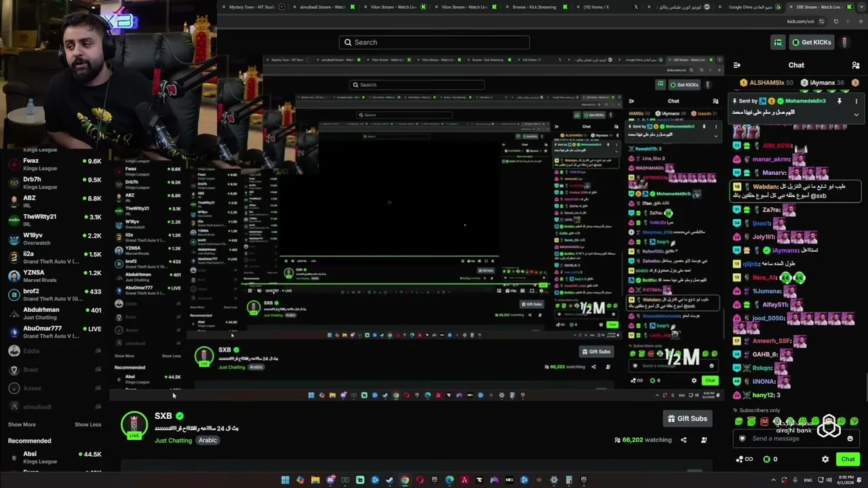Open W1llyv Overwatch channel in sidebar

tap(54, 239)
